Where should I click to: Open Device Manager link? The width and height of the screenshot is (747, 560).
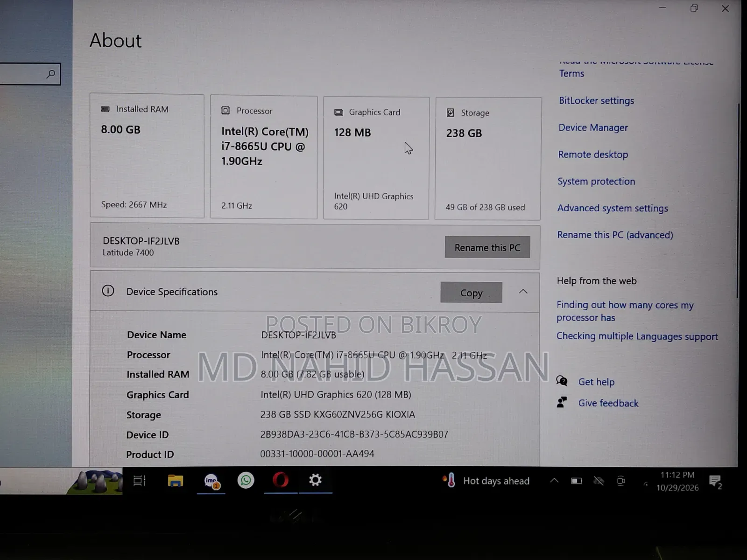click(x=593, y=127)
